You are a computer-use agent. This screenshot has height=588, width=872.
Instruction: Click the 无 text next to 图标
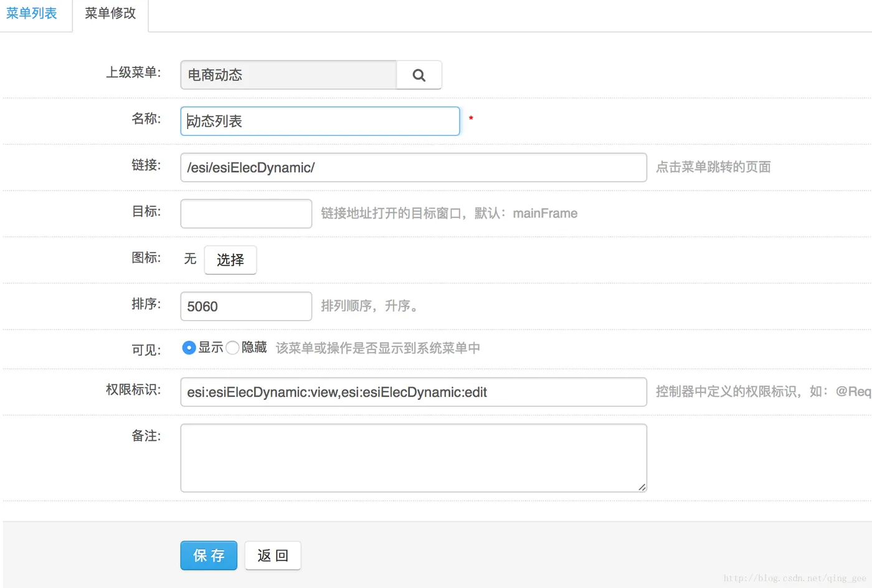tap(190, 258)
